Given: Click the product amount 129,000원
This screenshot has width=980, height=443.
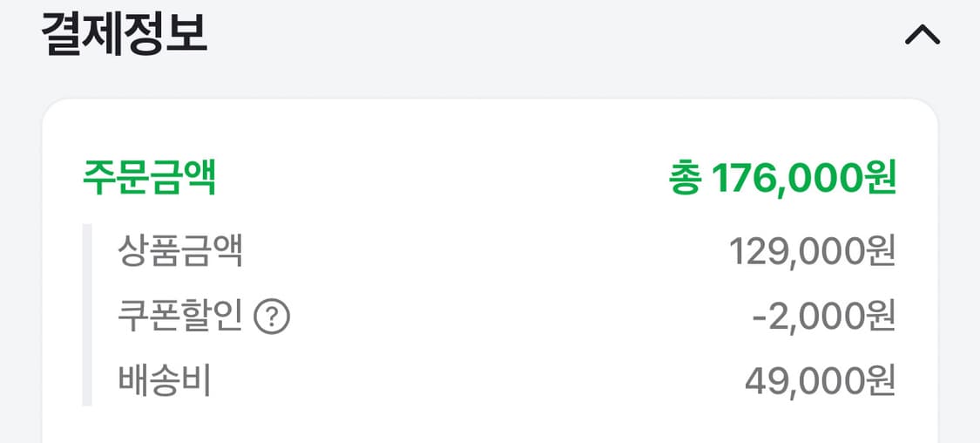Looking at the screenshot, I should pyautogui.click(x=812, y=252).
